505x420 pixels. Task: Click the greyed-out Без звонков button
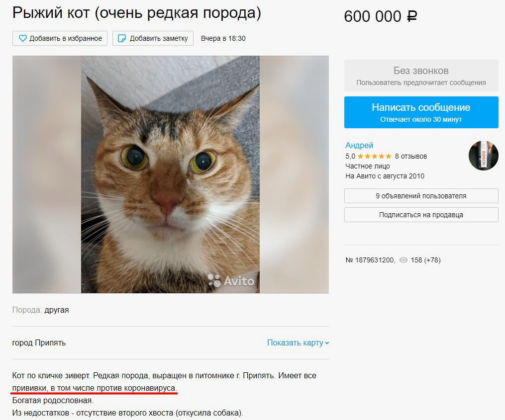[x=421, y=76]
